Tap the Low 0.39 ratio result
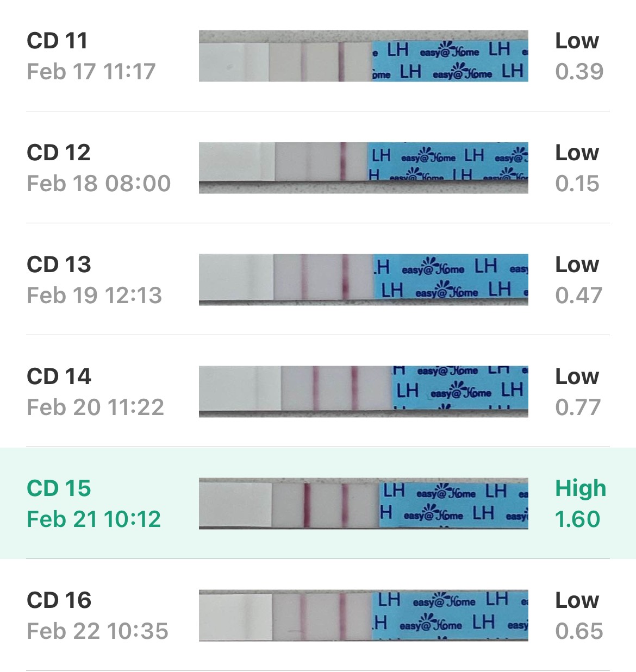The height and width of the screenshot is (672, 636). (x=579, y=56)
